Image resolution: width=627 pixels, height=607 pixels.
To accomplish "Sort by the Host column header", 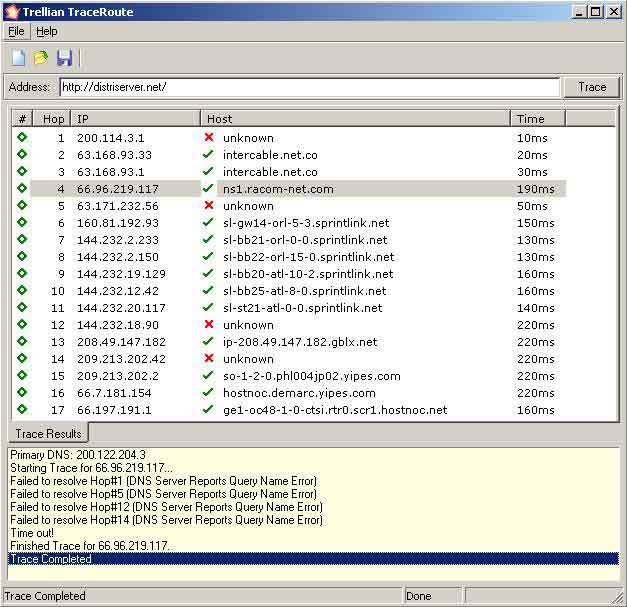I will coord(355,119).
